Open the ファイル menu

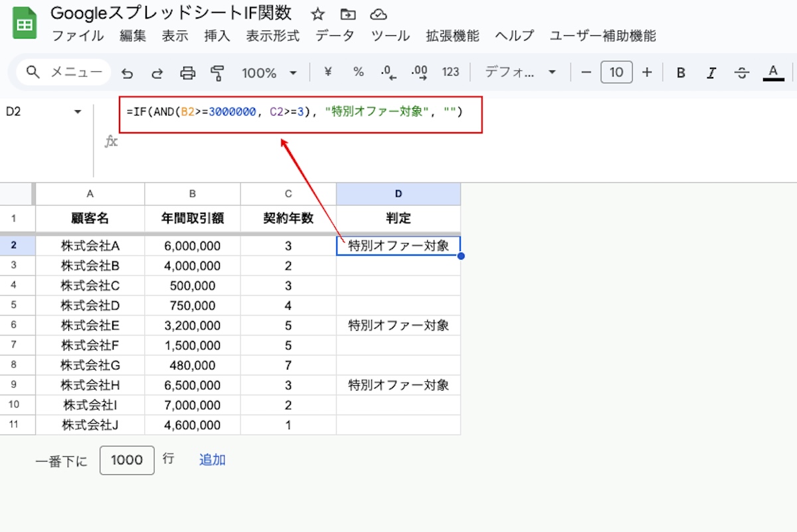[78, 36]
